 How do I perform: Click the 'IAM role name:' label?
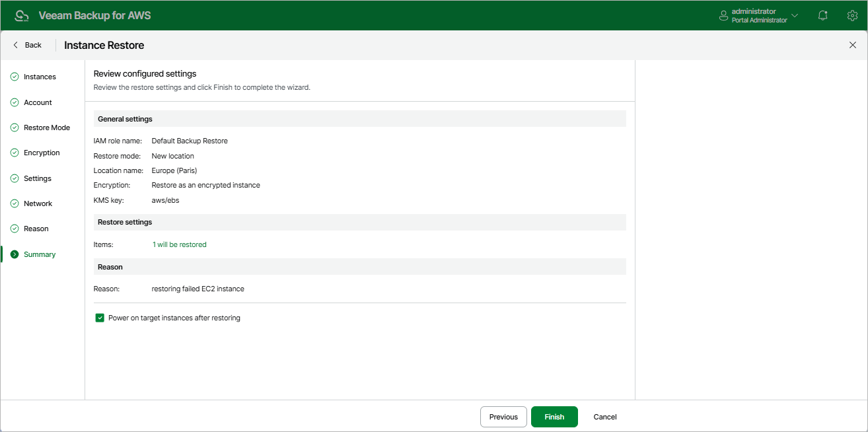click(x=118, y=141)
